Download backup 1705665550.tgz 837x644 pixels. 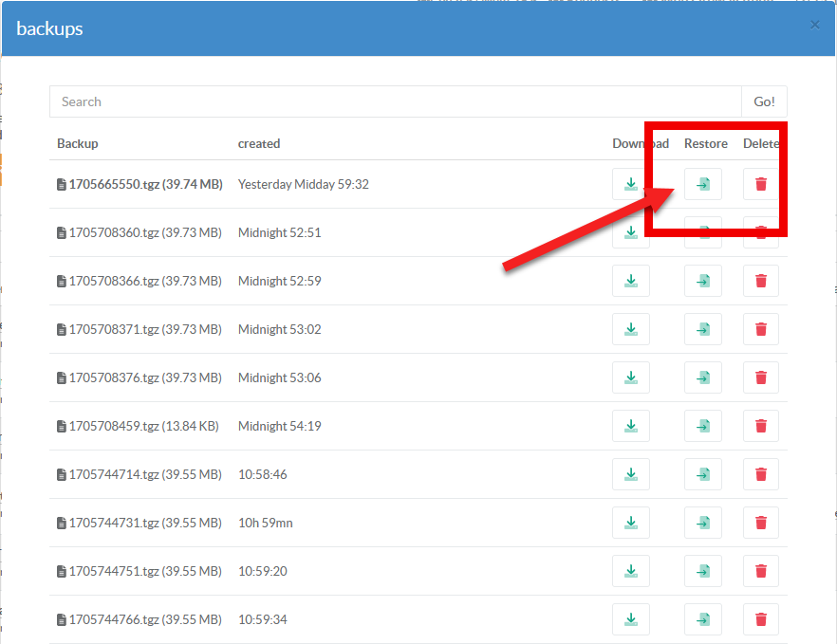pyautogui.click(x=631, y=184)
